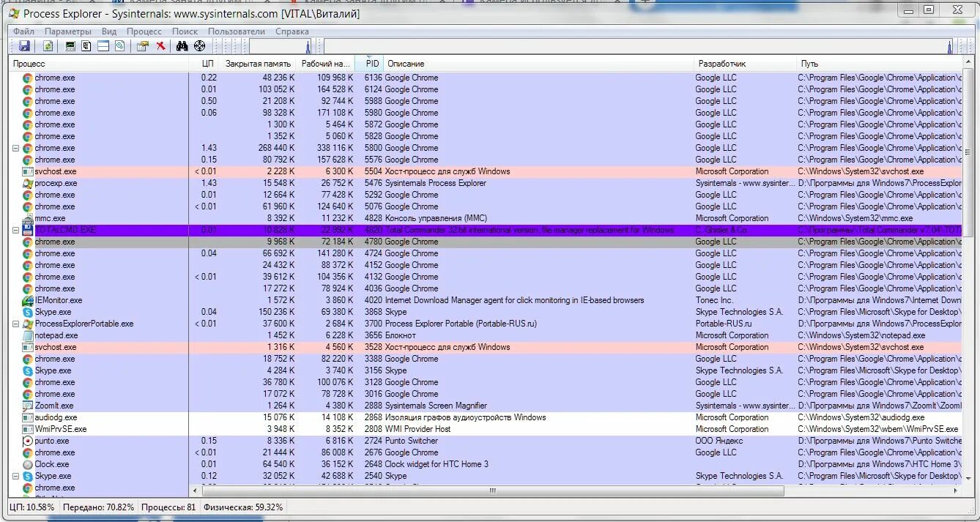Toggle Show Process Tree toolbar icon
The image size is (980, 522).
click(x=86, y=46)
